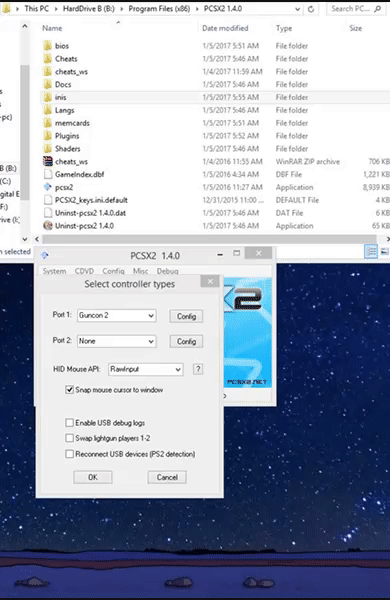
Task: Open the Port 2 controller dropdown
Action: [x=117, y=341]
